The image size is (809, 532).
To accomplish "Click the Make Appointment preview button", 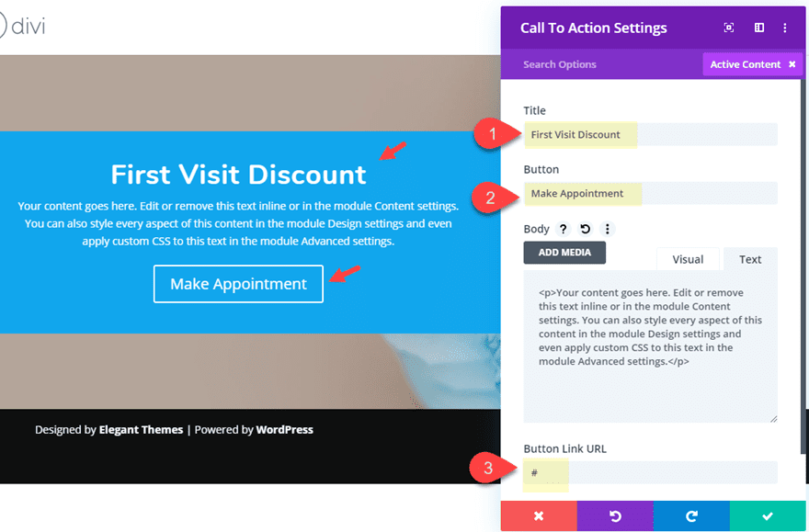I will point(237,284).
